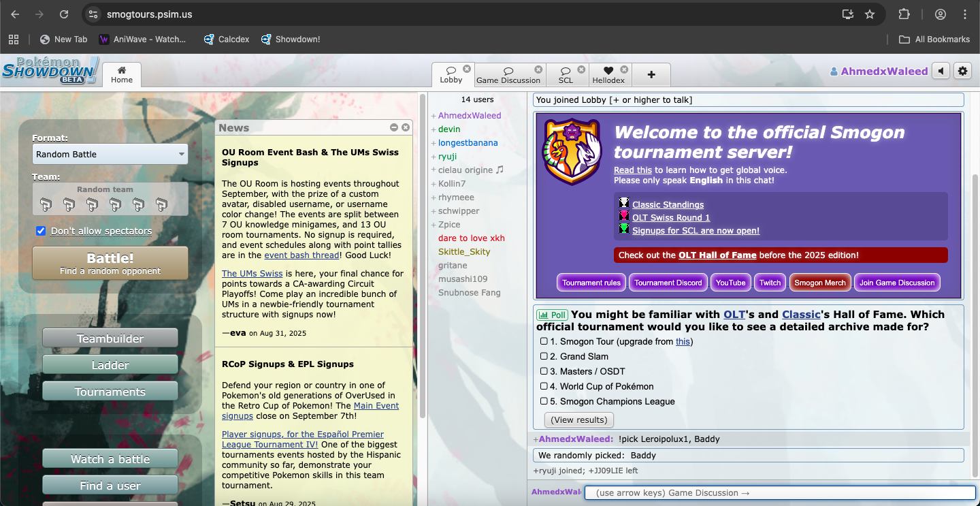Switch to the Home tab
The image size is (980, 506).
tap(122, 75)
